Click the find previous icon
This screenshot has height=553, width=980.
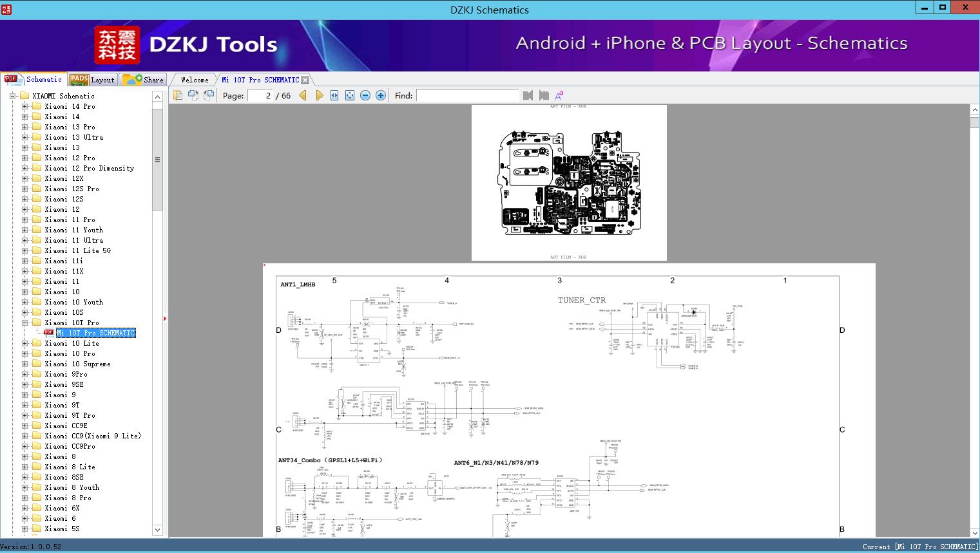tap(528, 95)
